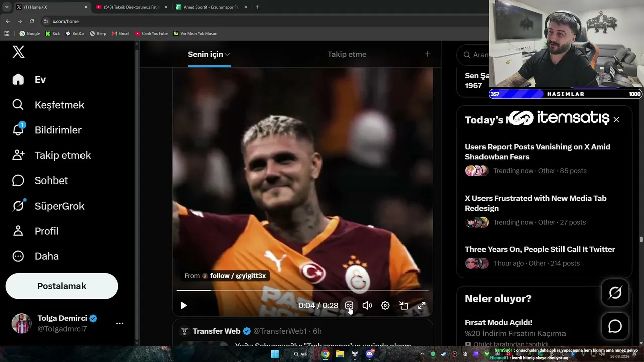
Task: Open Chrome from the taskbar
Action: (326, 354)
